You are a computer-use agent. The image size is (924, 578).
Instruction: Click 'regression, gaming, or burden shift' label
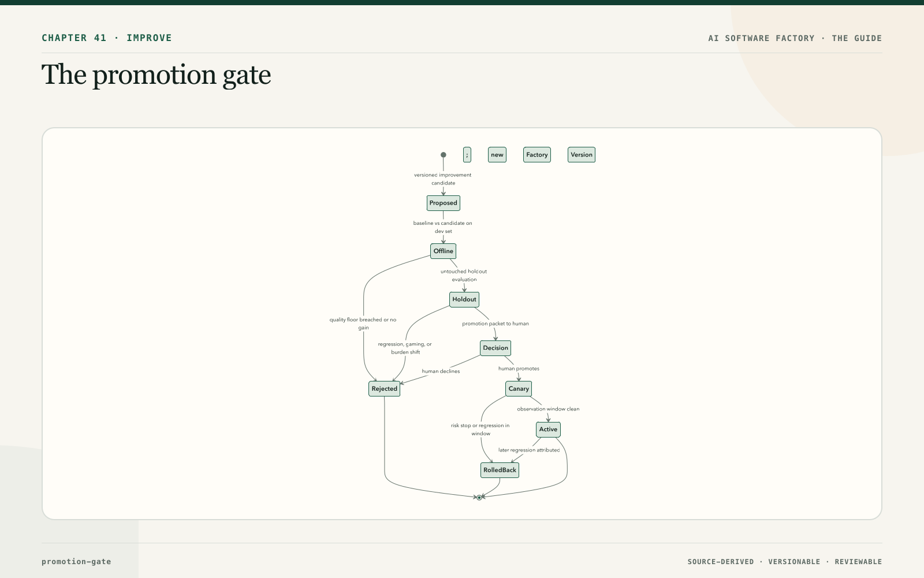tap(405, 348)
